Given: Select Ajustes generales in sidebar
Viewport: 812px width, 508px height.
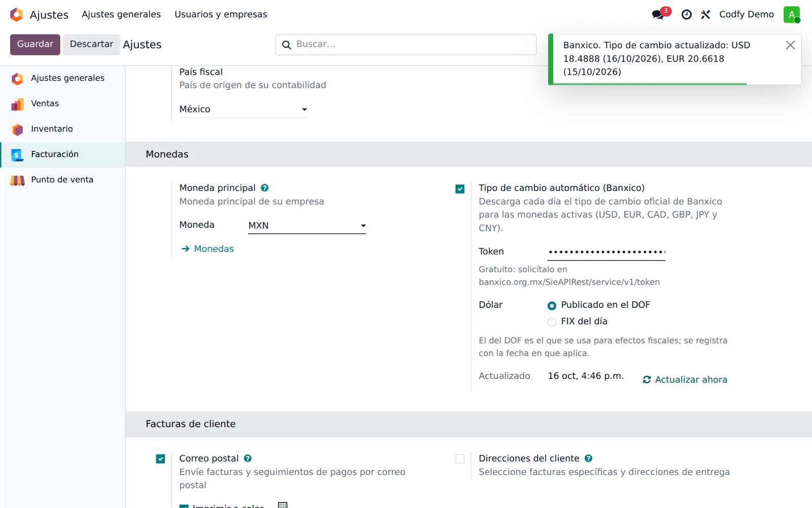Looking at the screenshot, I should [63, 78].
